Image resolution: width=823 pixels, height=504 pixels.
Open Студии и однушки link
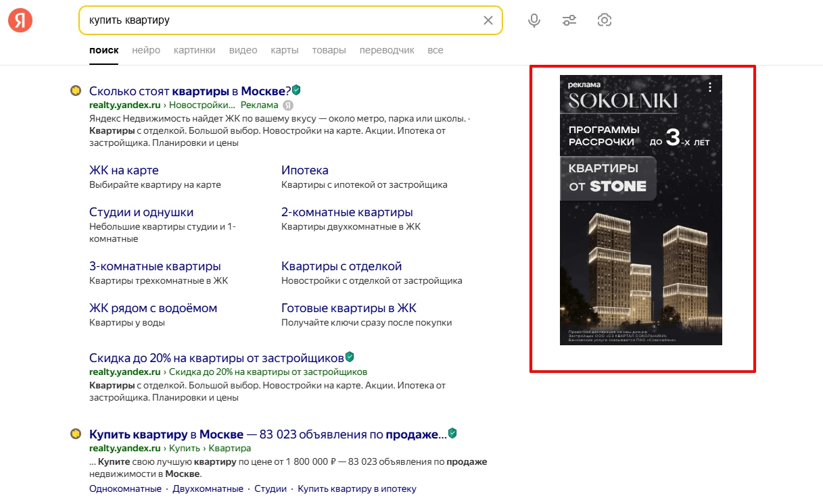click(x=141, y=212)
